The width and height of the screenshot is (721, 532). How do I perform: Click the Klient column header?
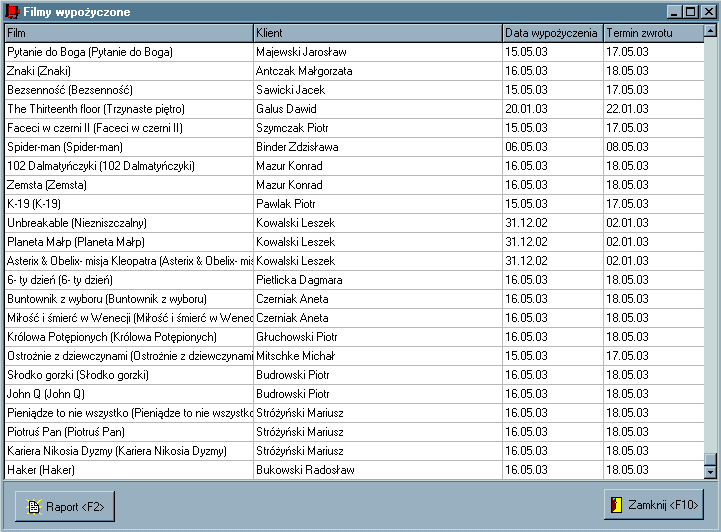coord(377,33)
